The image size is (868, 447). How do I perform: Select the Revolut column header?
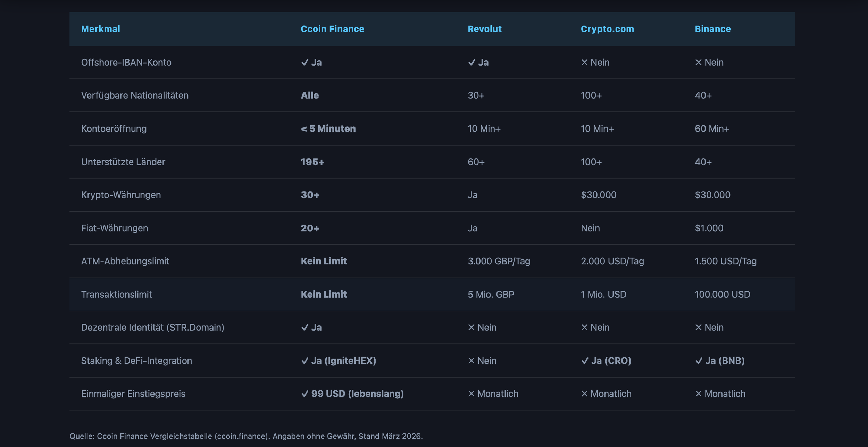[484, 29]
